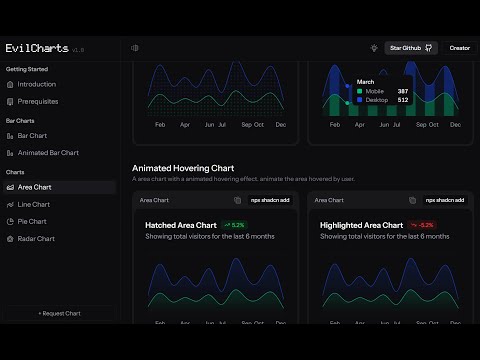Copy code for Hatched Area Chart
The width and height of the screenshot is (480, 360).
(237, 200)
